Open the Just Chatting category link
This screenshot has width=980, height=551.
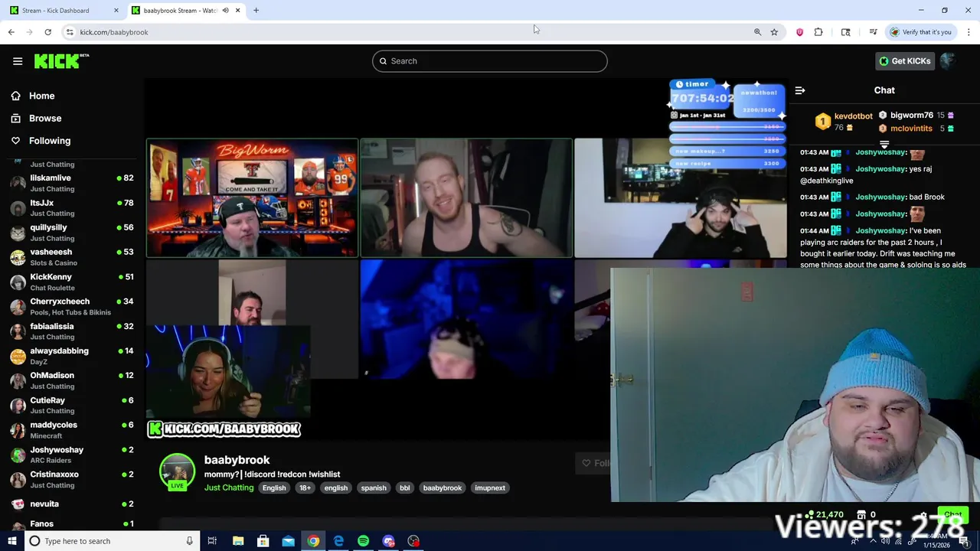tap(229, 487)
